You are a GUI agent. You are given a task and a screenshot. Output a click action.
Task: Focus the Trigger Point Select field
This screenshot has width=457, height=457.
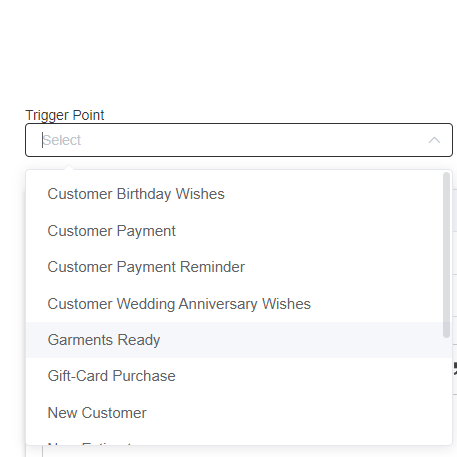[x=239, y=140]
